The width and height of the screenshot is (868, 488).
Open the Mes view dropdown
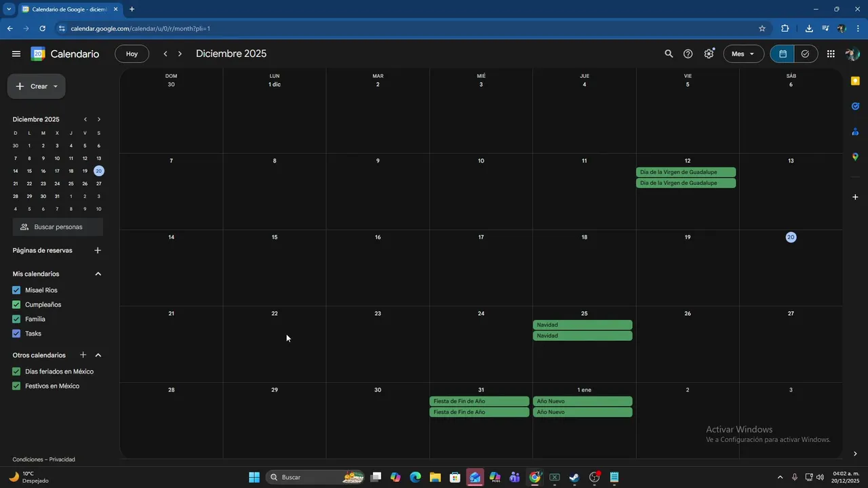pos(743,54)
